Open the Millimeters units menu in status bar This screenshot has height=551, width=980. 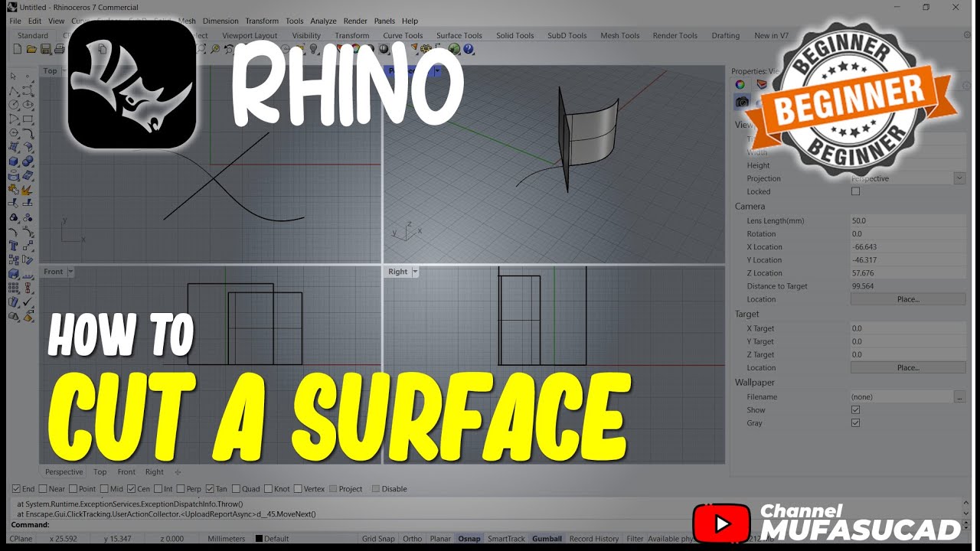(226, 539)
